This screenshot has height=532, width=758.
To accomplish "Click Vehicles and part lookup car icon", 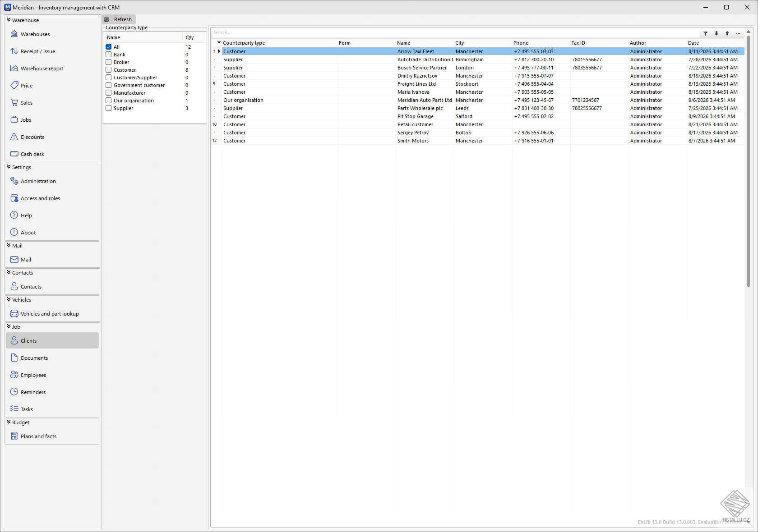I will click(14, 314).
